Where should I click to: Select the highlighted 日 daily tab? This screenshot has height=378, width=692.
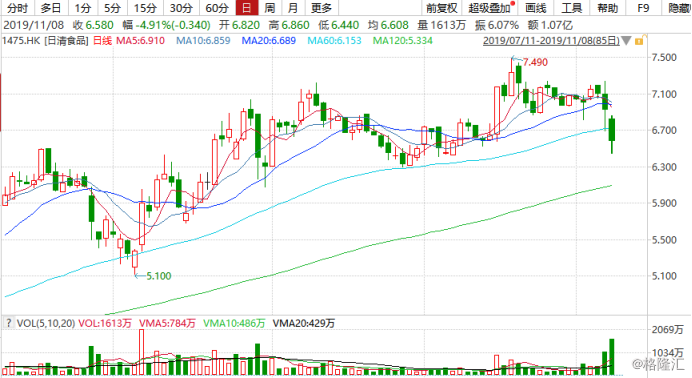[x=247, y=8]
